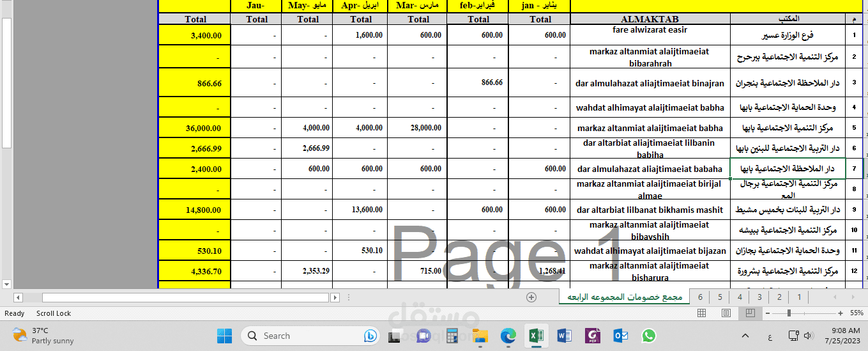Add a new sheet with plus icon
The height and width of the screenshot is (351, 868).
click(531, 297)
